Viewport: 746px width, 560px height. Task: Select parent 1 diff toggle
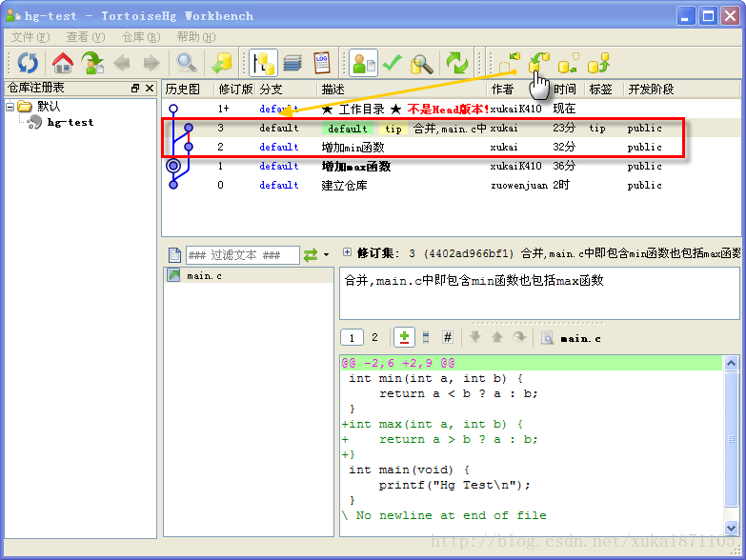[352, 337]
